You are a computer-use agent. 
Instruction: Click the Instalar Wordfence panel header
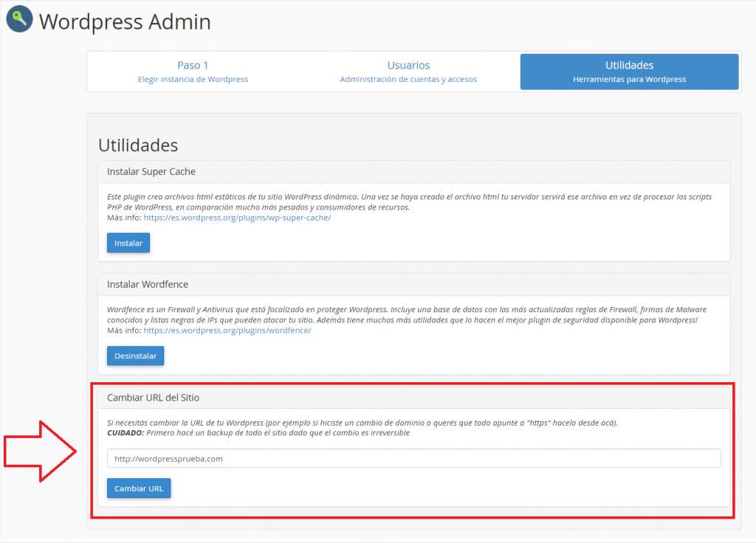click(413, 284)
